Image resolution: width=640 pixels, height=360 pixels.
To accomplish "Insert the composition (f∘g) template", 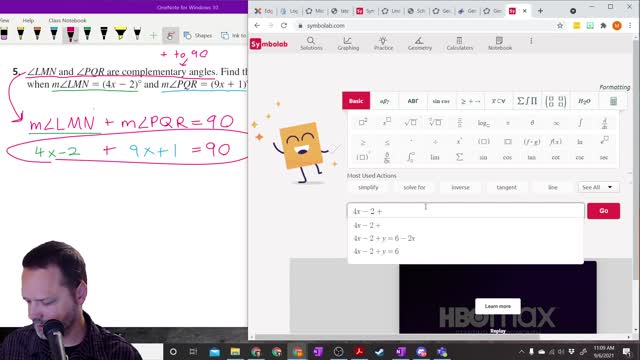I will (x=532, y=142).
